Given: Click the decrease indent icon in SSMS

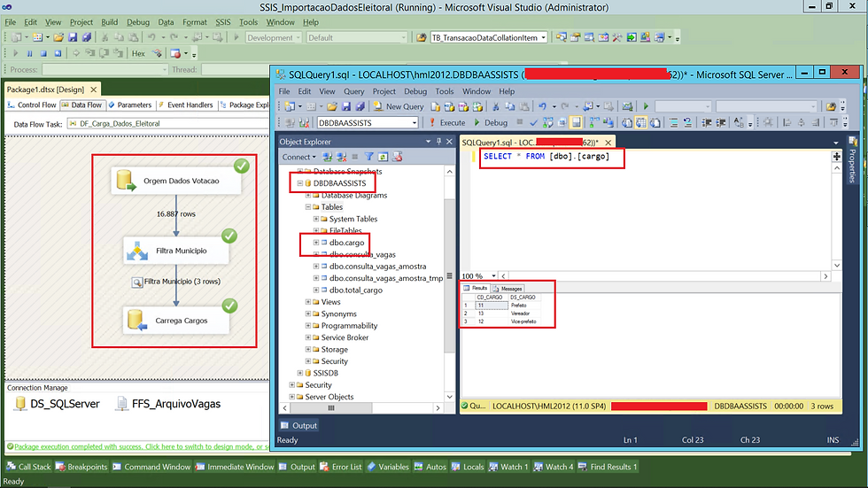Looking at the screenshot, I should pos(707,123).
